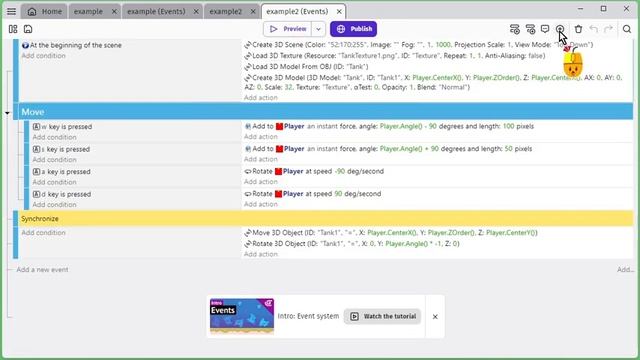Add action under Create 3D Model
This screenshot has width=640, height=360.
[x=260, y=98]
